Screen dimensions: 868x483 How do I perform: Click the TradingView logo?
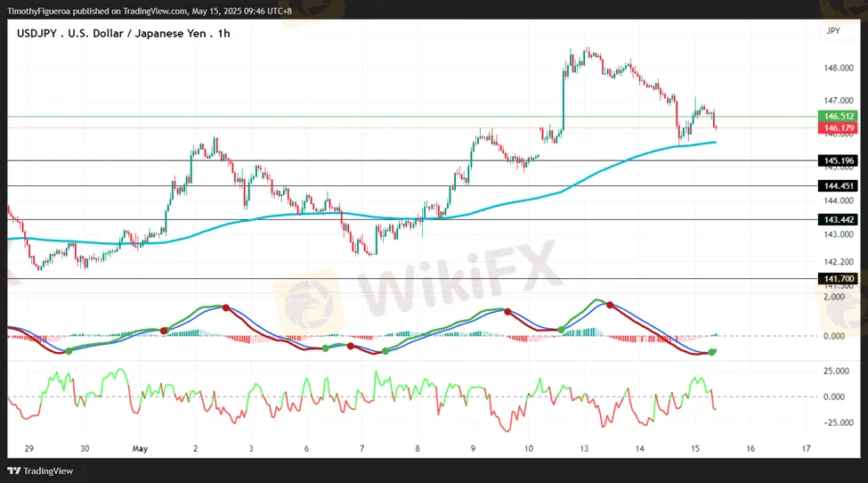pos(41,471)
